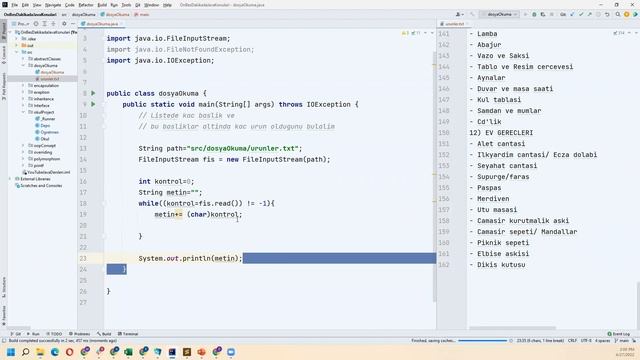Run main method from line 9 gutter arrow
Viewport: 640px width, 360px height.
93,104
